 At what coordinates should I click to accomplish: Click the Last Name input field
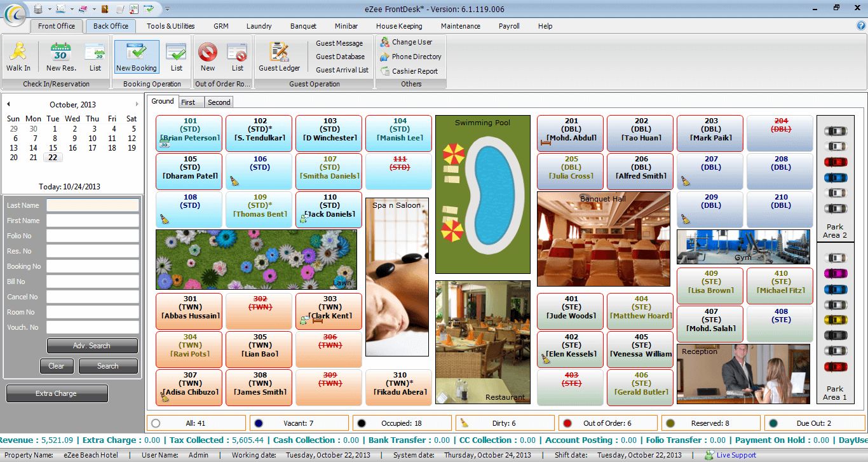coord(93,205)
